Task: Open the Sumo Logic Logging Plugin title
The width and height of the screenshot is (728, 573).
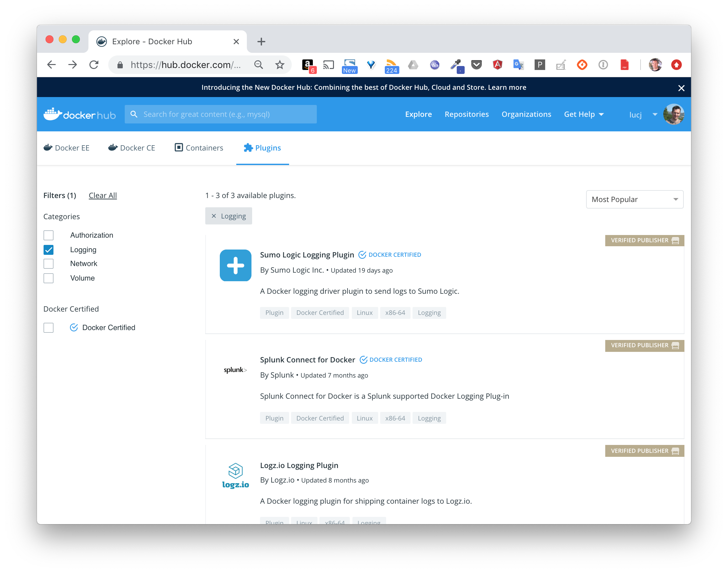Action: [x=307, y=255]
